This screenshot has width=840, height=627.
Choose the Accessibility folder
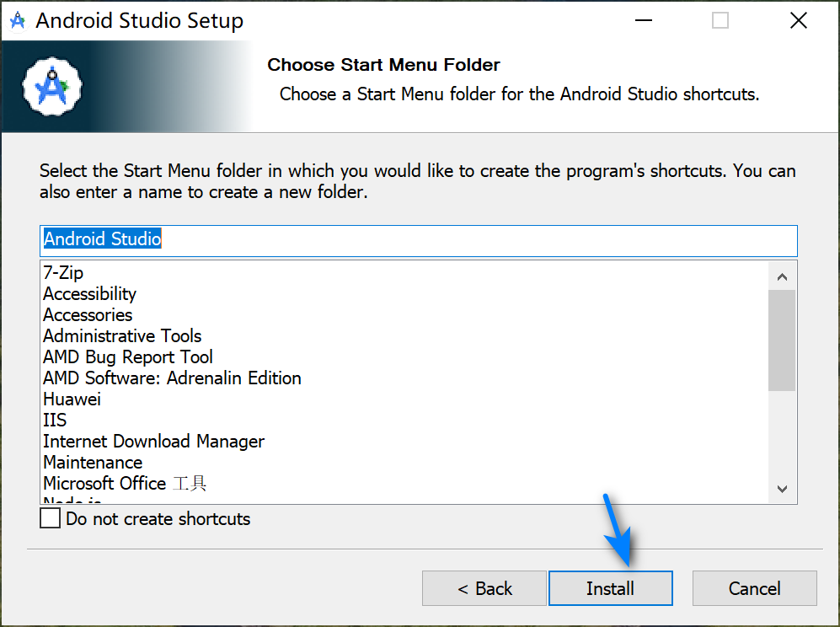pyautogui.click(x=89, y=294)
